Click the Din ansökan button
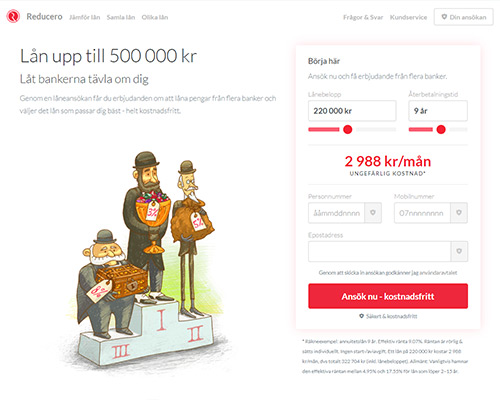500x400 pixels. tap(464, 17)
